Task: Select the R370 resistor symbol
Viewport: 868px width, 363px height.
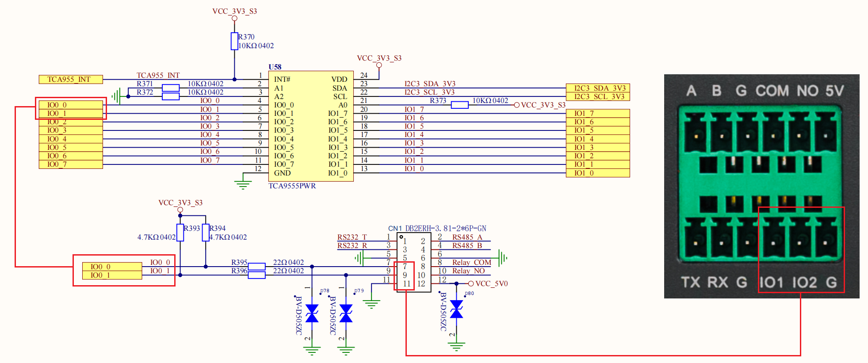Action: [234, 41]
